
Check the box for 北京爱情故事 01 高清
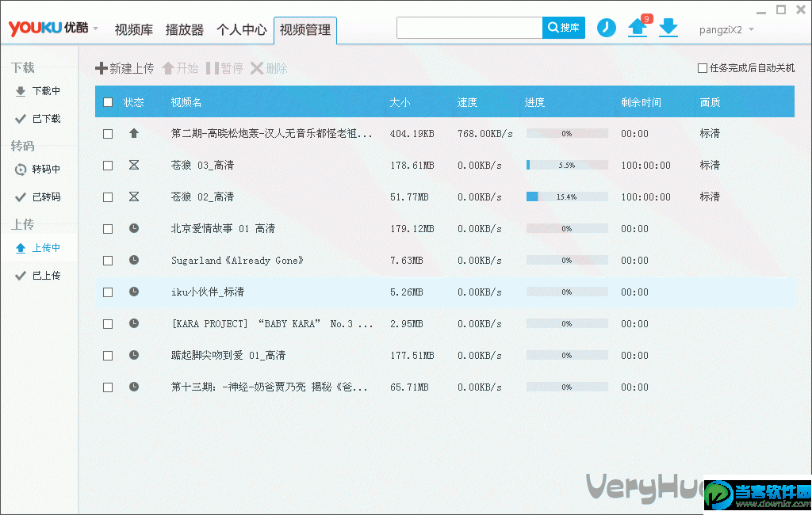108,229
